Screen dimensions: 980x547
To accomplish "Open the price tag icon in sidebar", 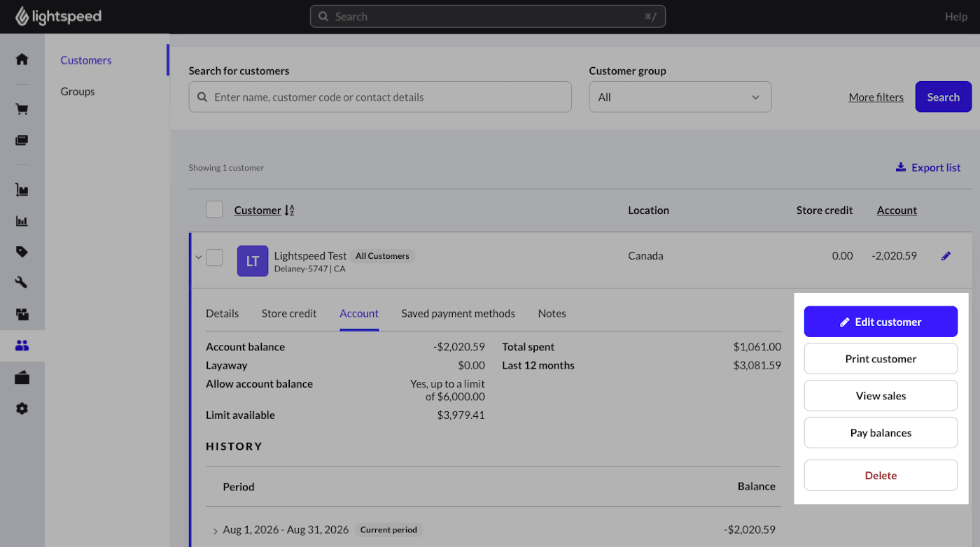I will tap(22, 252).
